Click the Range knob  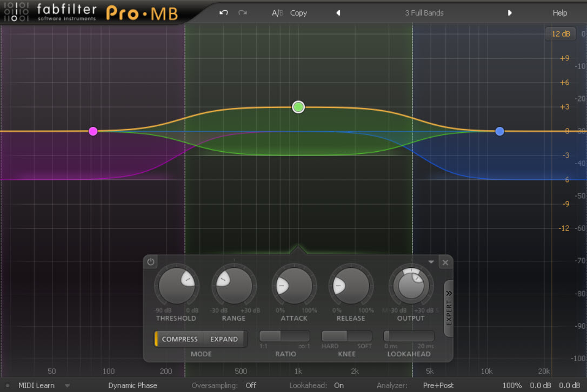point(234,286)
